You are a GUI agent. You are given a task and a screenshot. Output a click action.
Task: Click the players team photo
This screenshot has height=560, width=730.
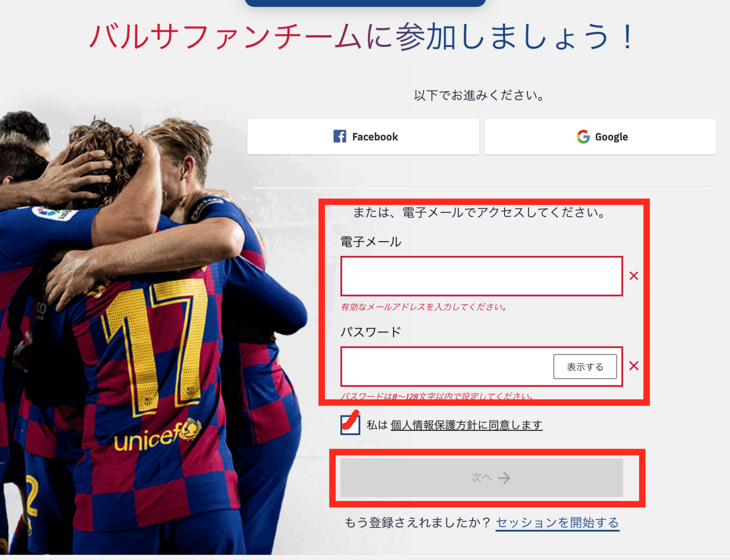151,333
